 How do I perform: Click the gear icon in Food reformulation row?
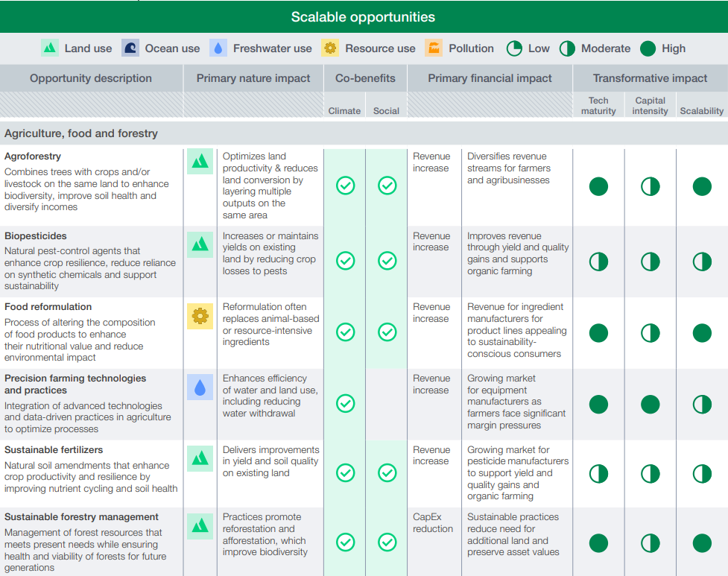[x=200, y=317]
